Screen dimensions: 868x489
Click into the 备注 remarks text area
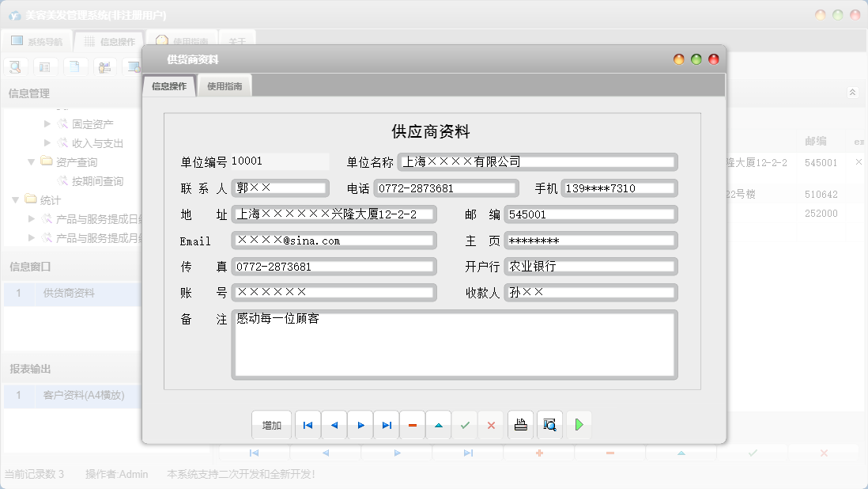[455, 344]
